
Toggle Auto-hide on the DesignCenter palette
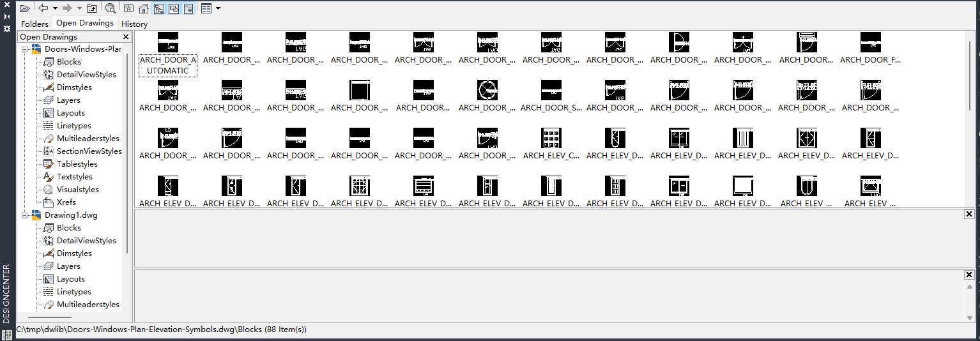coord(7,16)
